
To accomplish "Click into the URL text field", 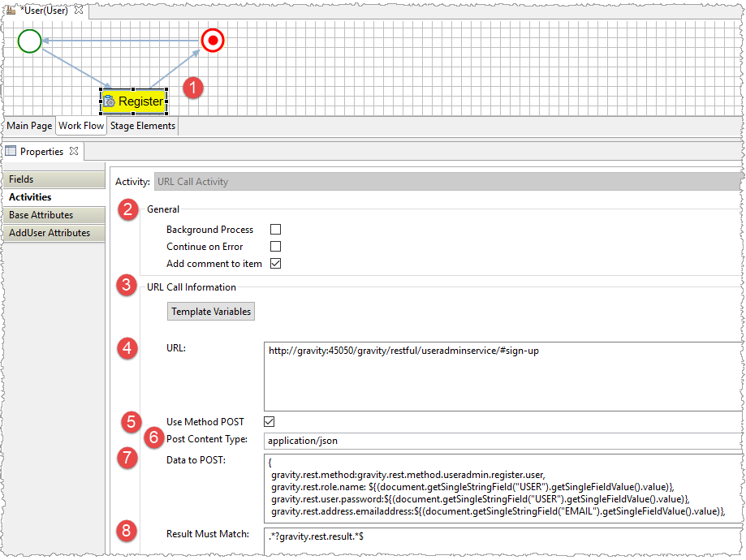I will (502, 376).
